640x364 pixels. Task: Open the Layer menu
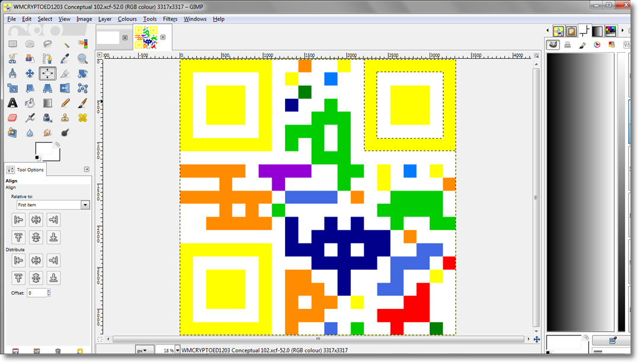[104, 19]
